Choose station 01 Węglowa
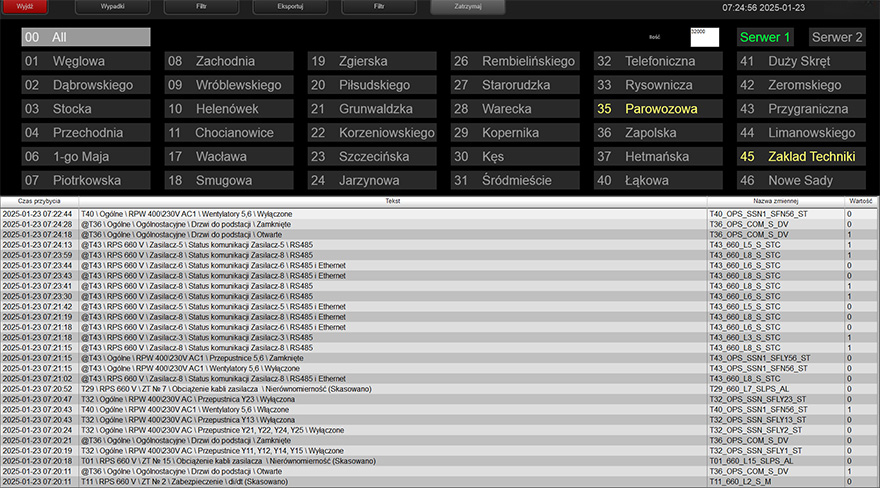Screen dimensions: 880x488 [x=86, y=61]
